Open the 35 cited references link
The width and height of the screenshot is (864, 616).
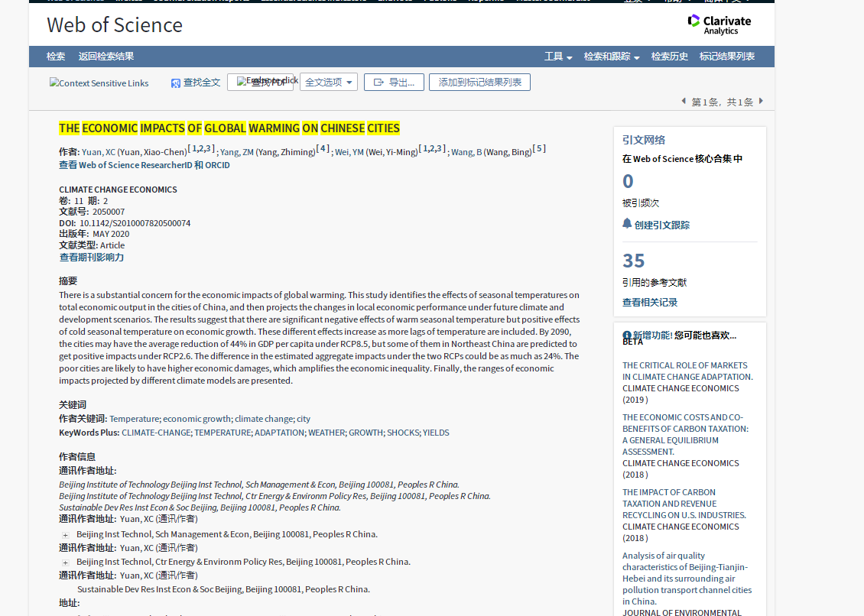pyautogui.click(x=634, y=261)
